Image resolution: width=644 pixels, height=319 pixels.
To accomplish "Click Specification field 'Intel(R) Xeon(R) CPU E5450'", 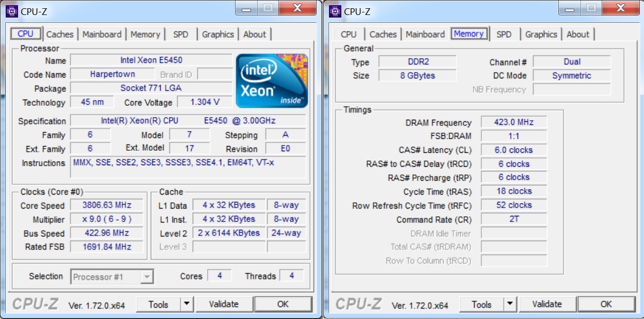I will [188, 121].
